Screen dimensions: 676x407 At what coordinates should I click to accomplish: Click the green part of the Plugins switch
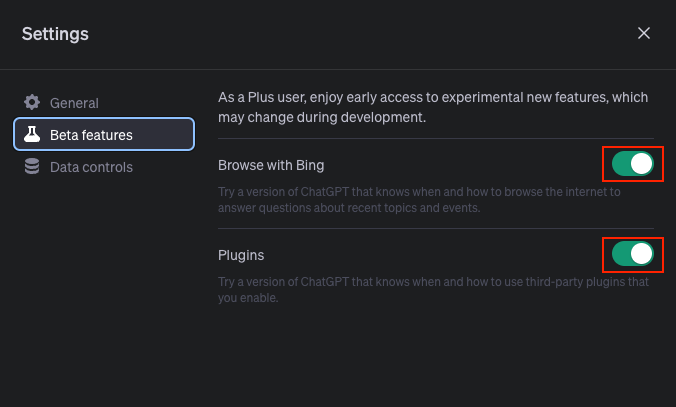tap(621, 254)
